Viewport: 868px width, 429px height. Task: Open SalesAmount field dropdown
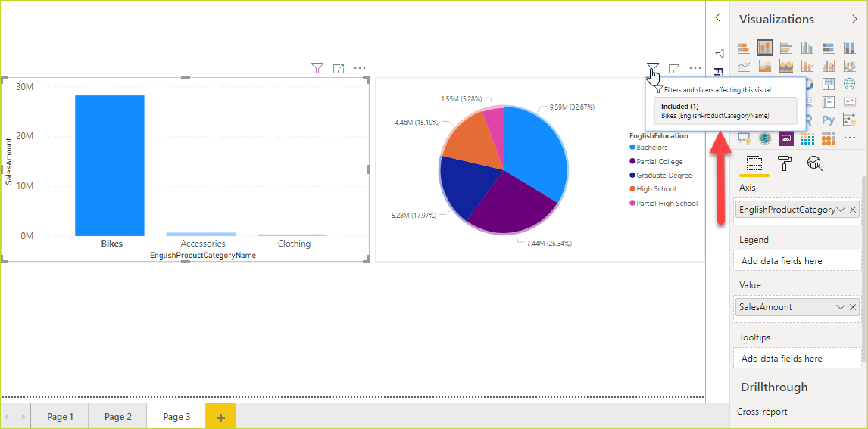[x=841, y=307]
